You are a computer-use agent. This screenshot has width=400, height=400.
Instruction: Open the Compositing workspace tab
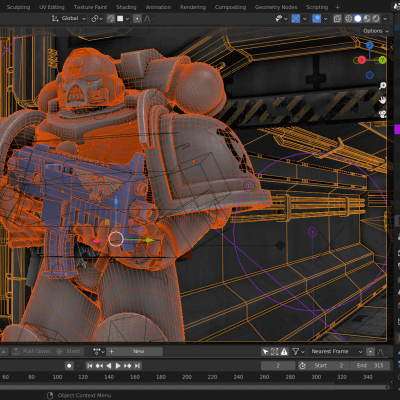coord(230,7)
